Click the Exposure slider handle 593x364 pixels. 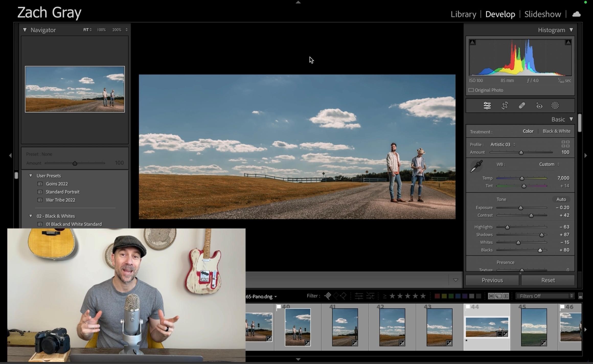coord(521,208)
